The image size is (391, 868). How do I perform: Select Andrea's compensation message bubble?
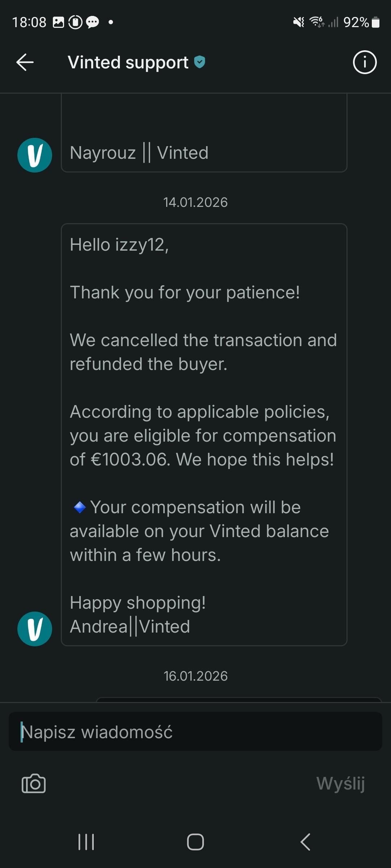[204, 434]
